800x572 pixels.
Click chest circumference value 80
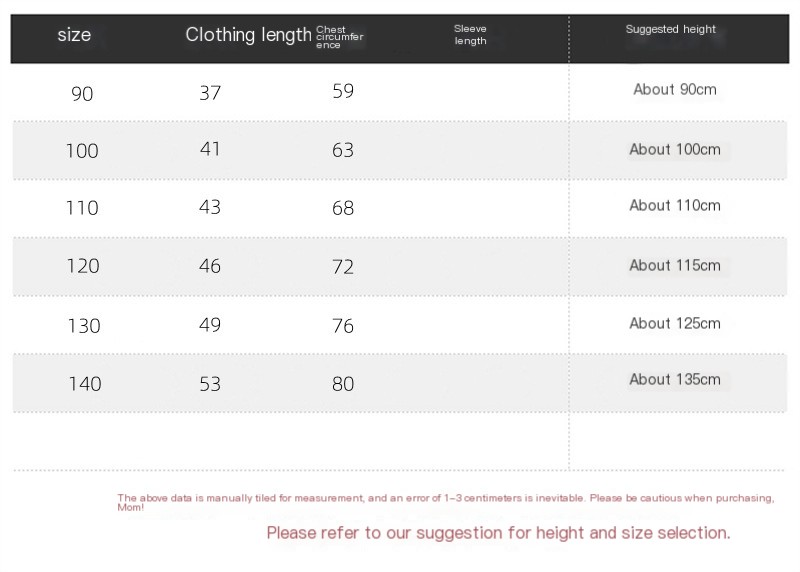(343, 383)
